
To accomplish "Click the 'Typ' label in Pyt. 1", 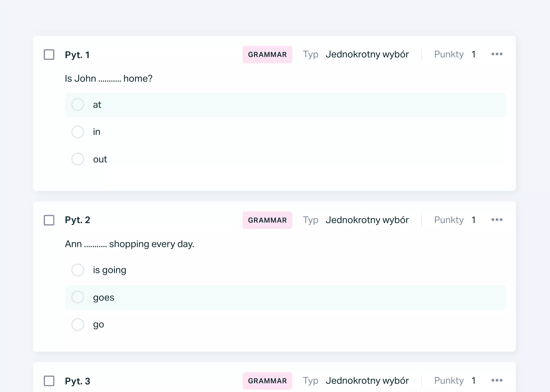I will 311,55.
